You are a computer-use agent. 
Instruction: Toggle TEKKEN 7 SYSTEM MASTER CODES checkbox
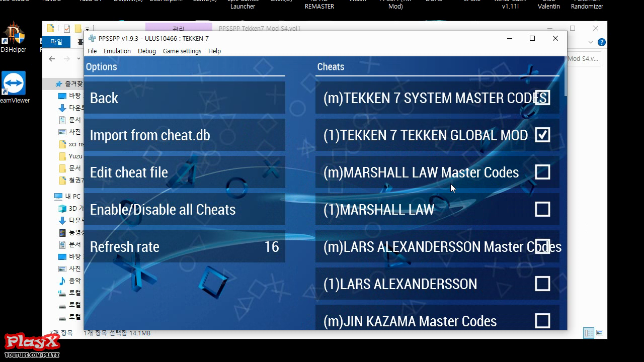[542, 98]
